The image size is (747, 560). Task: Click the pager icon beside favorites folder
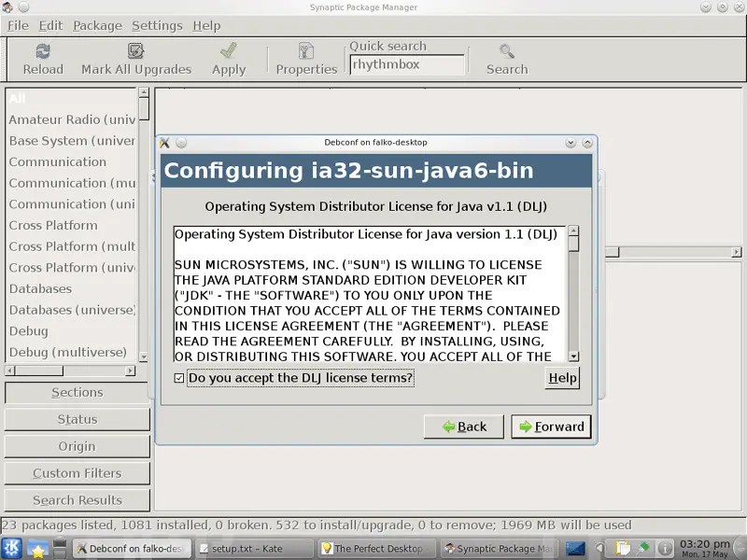tap(60, 549)
